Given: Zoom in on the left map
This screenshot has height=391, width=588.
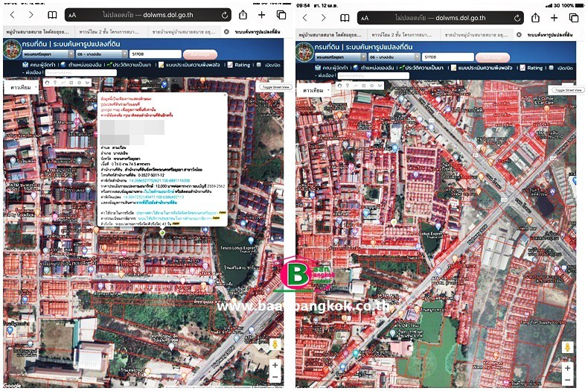Looking at the screenshot, I should 275,365.
